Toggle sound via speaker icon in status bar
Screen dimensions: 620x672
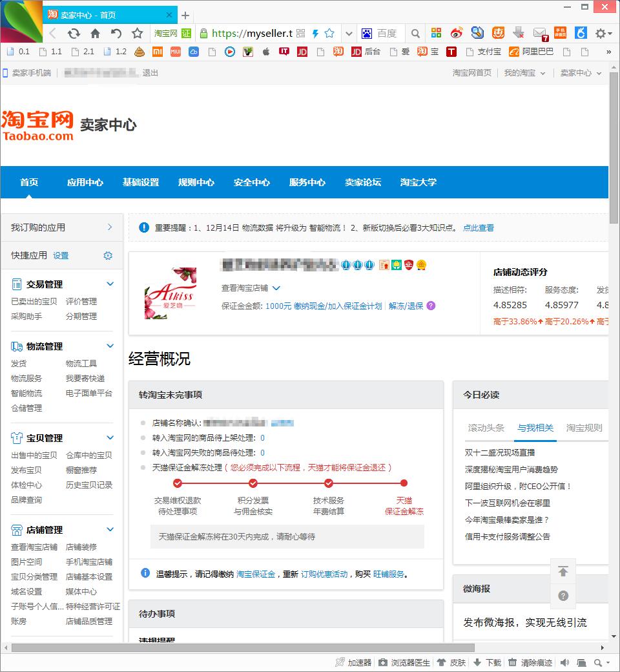(x=564, y=662)
